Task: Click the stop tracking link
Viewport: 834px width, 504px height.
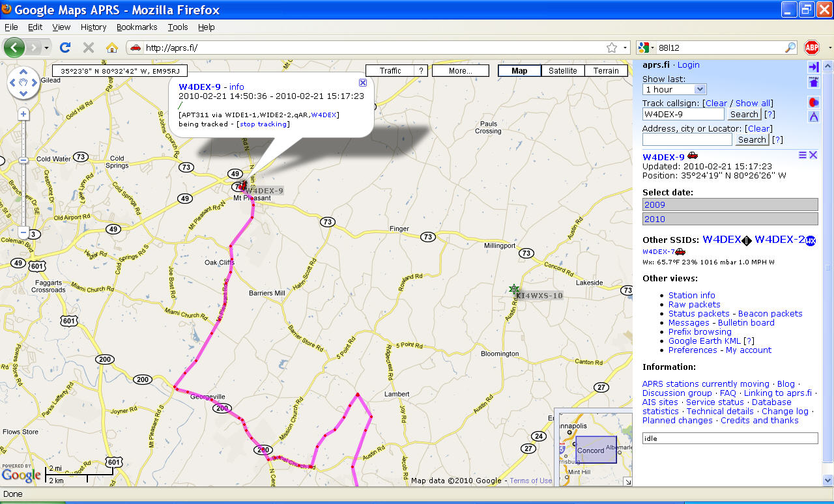Action: tap(263, 124)
